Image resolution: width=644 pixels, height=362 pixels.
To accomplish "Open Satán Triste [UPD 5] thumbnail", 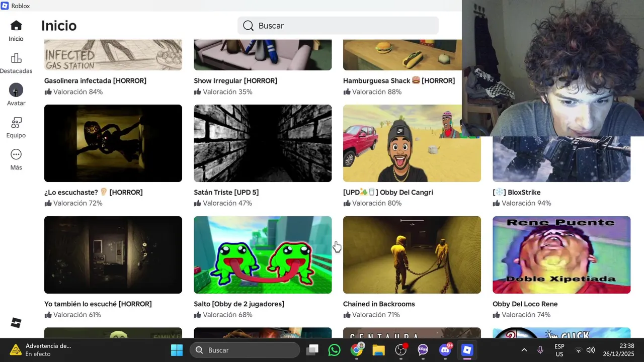I will click(263, 143).
